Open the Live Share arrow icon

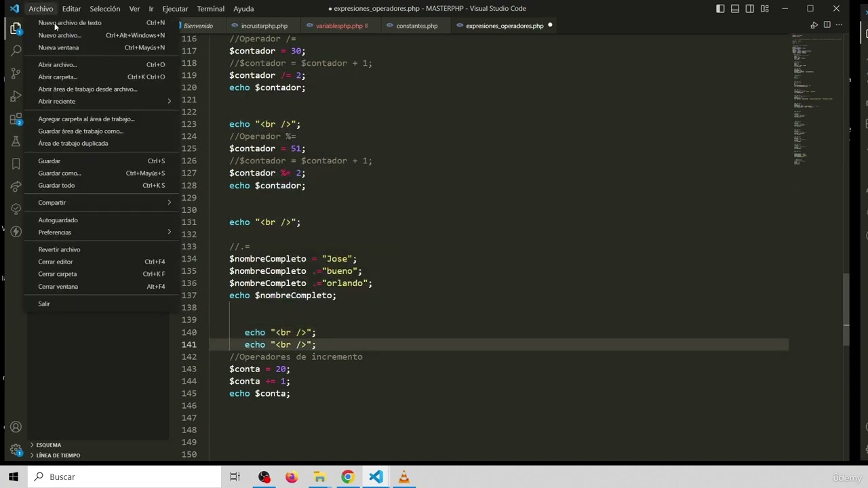[x=16, y=186]
